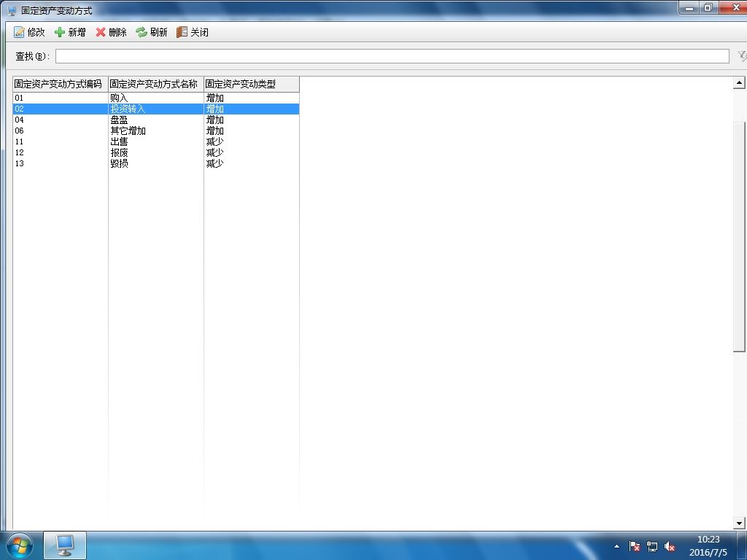Click filter funnel icon beside search box
The height and width of the screenshot is (560, 747).
(x=742, y=56)
